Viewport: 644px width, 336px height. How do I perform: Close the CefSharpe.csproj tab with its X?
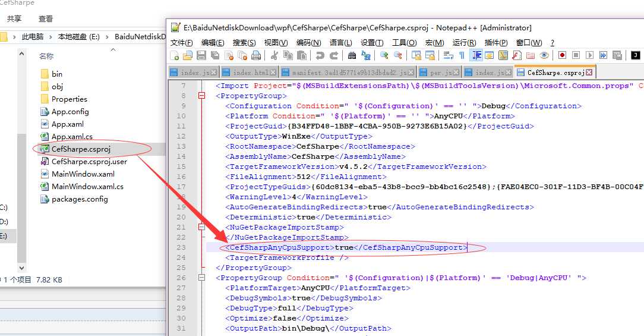tap(589, 73)
